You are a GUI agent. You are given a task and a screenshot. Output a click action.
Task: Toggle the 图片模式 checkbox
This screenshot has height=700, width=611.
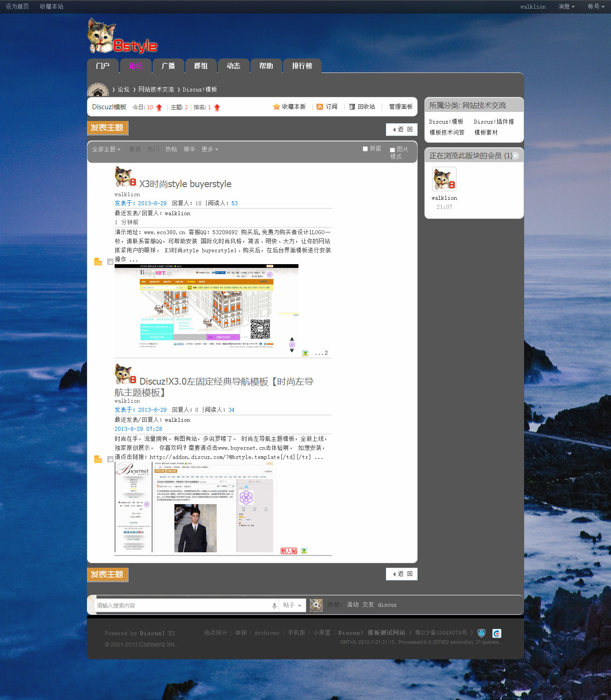point(392,150)
